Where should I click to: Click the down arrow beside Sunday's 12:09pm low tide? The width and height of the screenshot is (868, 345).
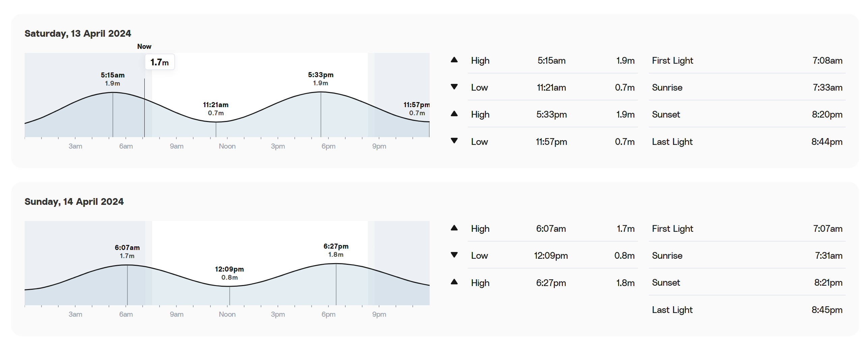(454, 255)
